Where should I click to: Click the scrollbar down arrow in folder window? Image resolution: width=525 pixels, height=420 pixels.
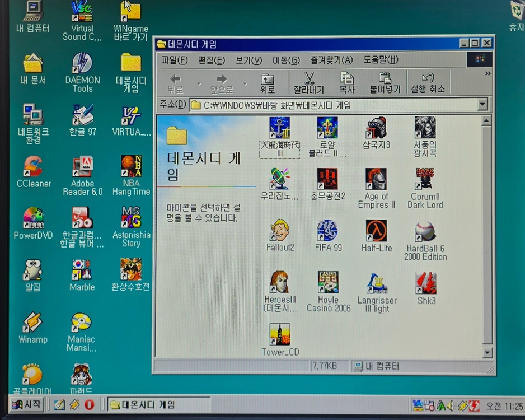[487, 353]
